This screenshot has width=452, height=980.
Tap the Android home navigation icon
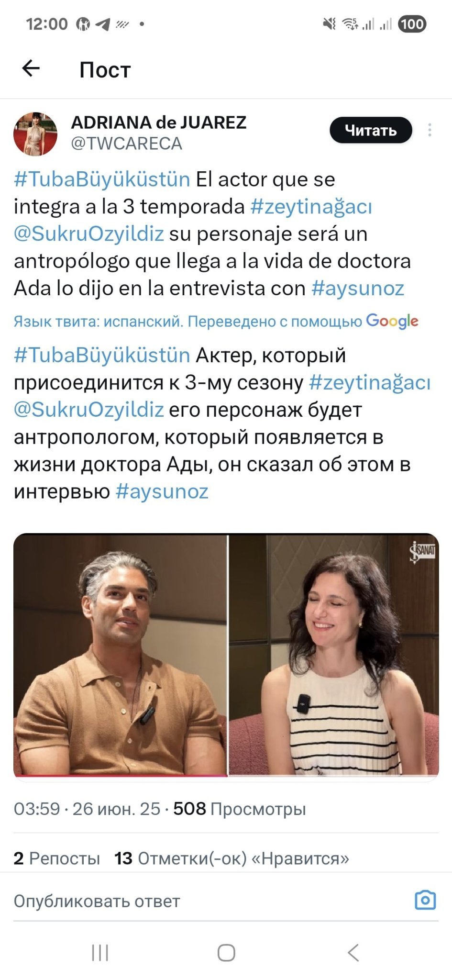point(226,953)
